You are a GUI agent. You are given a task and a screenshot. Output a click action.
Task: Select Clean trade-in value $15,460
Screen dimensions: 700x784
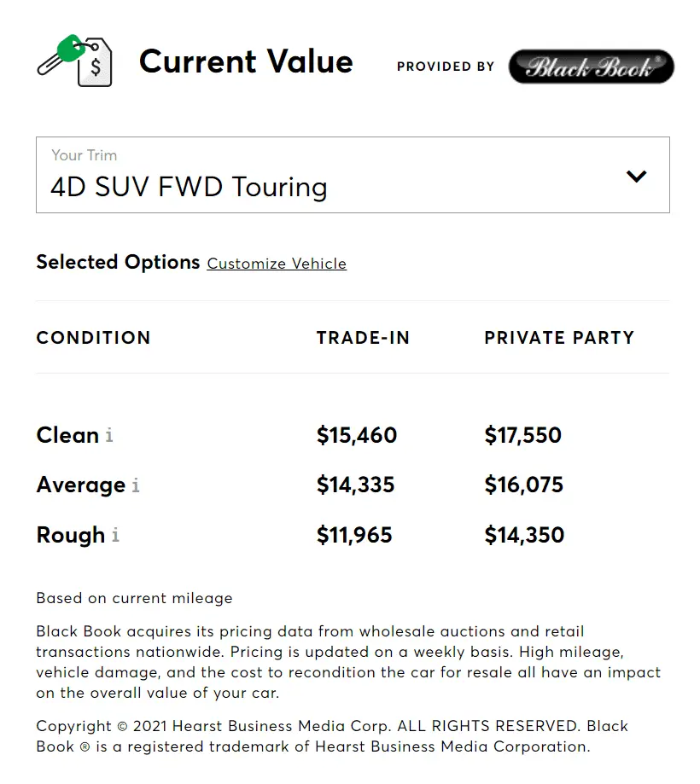tap(357, 435)
